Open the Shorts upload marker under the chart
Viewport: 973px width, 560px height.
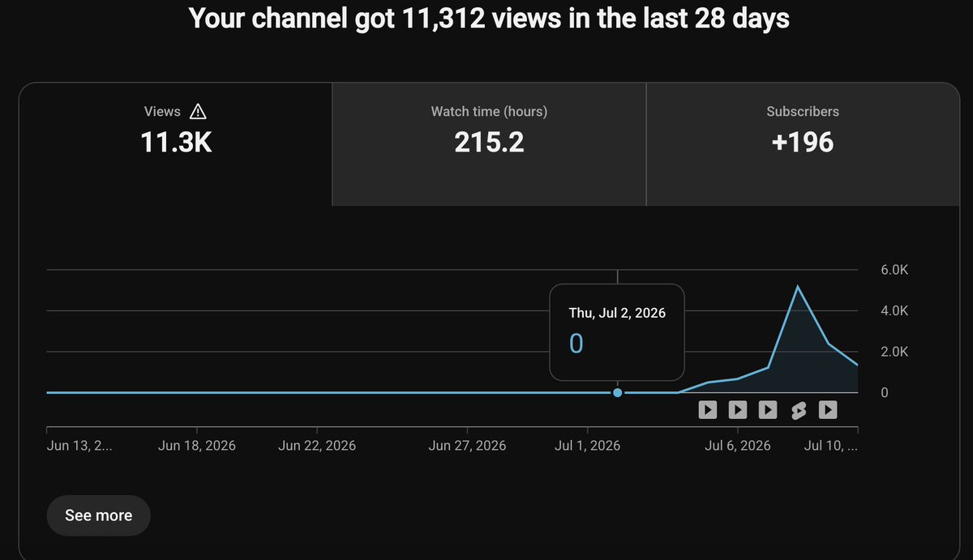click(798, 410)
